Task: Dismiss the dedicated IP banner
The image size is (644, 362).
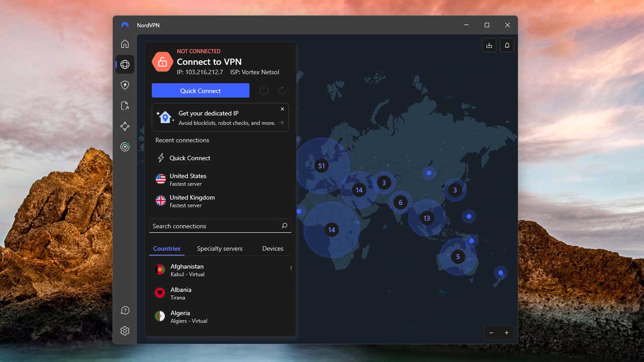Action: click(x=282, y=109)
